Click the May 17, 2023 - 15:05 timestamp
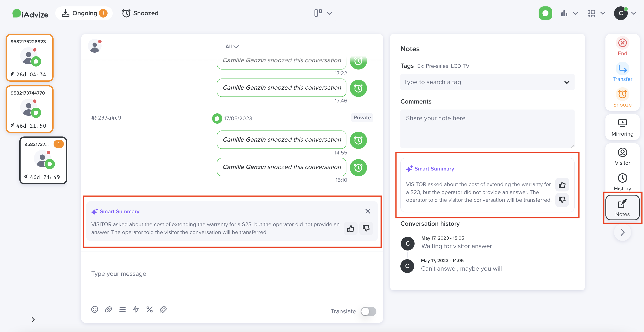Screen dimensions: 644x332 [442, 238]
